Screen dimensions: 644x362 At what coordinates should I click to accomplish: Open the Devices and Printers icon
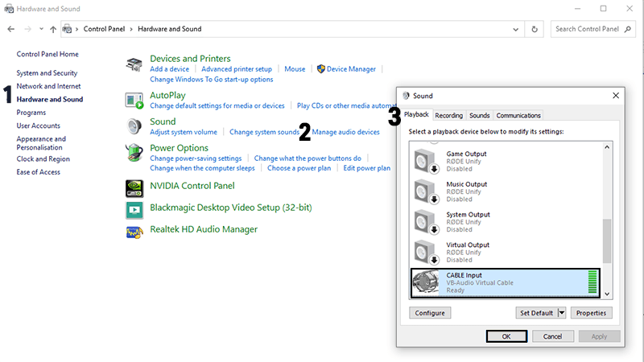134,65
